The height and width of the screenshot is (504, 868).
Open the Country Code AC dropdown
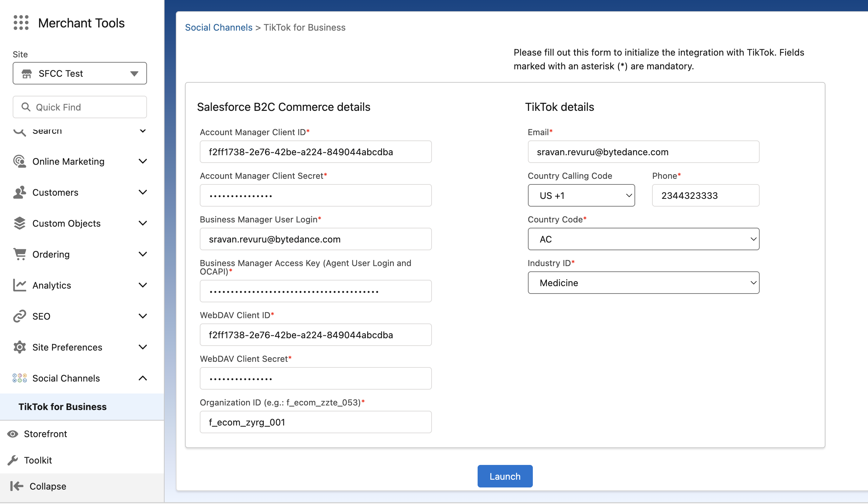point(643,239)
